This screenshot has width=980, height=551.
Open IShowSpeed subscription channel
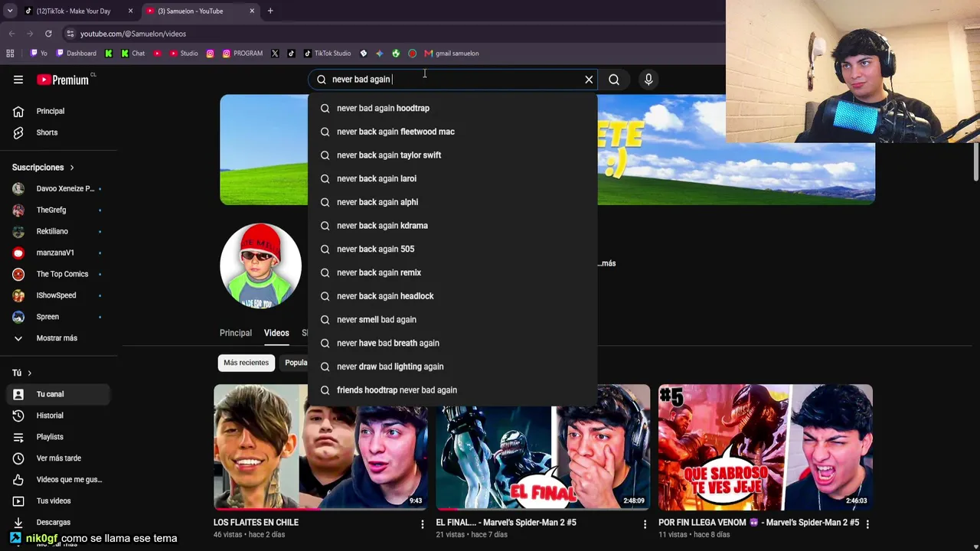(x=58, y=295)
